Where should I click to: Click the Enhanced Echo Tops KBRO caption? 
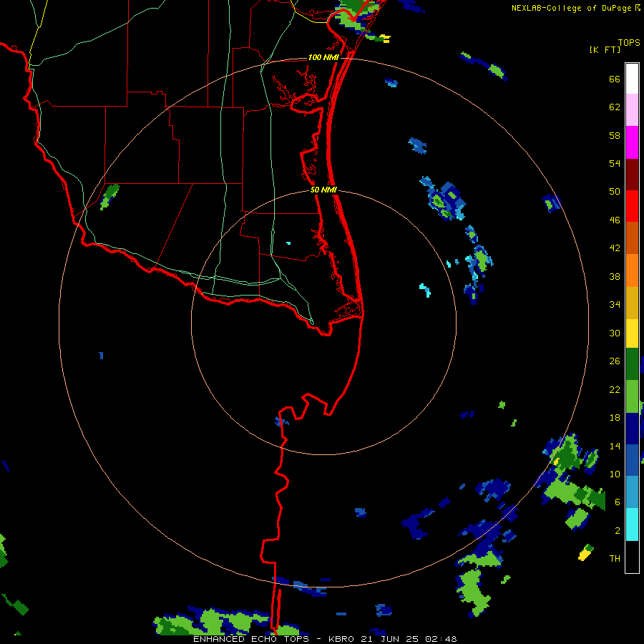pyautogui.click(x=325, y=639)
